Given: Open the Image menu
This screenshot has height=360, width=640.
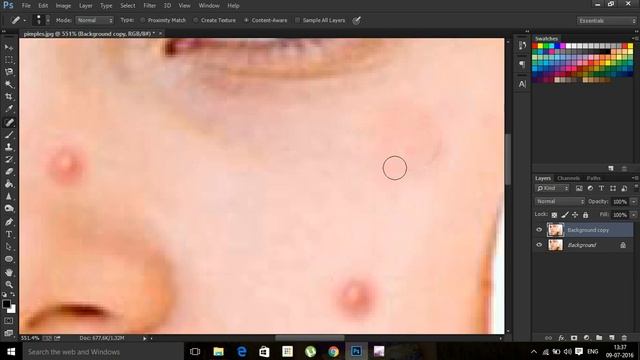Looking at the screenshot, I should click(63, 6).
